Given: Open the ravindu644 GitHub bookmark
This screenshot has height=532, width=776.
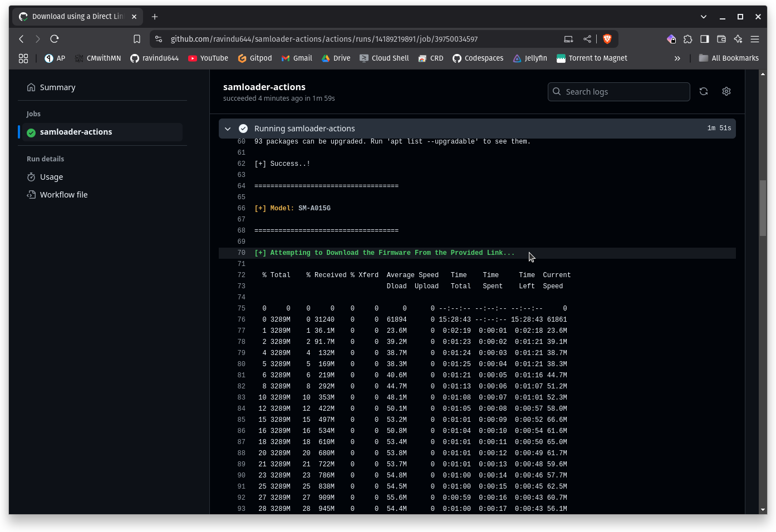Looking at the screenshot, I should 155,58.
